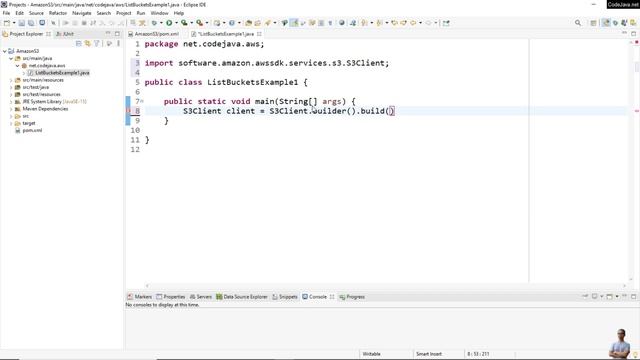This screenshot has height=360, width=640.
Task: Click the Open Type toolbar icon
Action: [x=249, y=23]
